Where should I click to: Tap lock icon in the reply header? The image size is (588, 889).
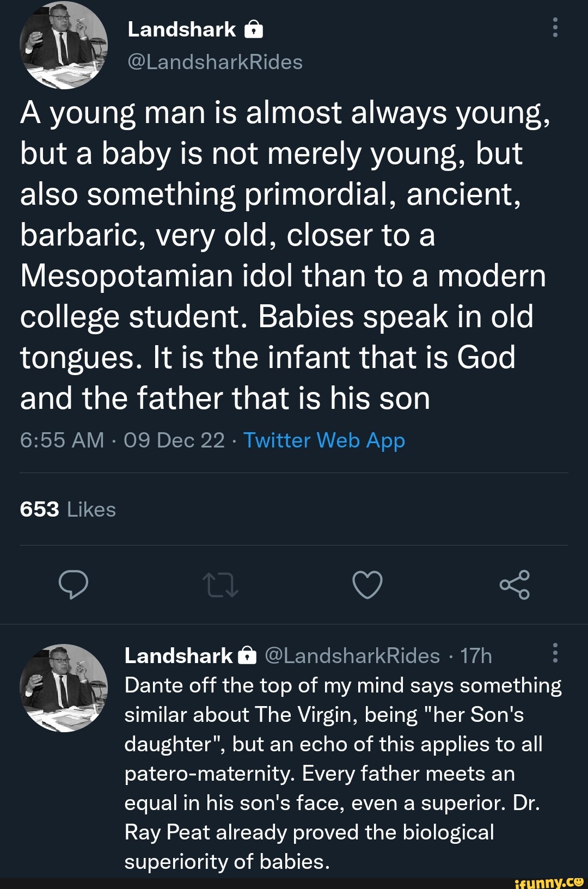point(248,656)
